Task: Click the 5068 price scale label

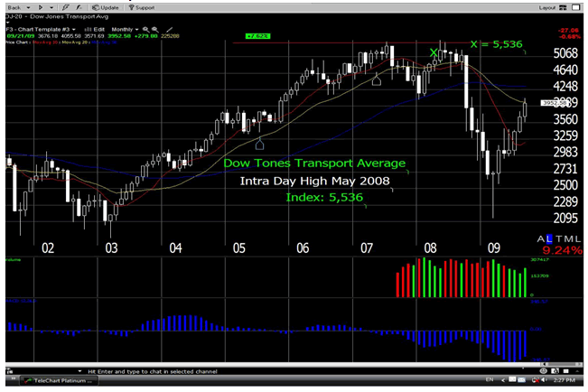Action: pyautogui.click(x=565, y=53)
